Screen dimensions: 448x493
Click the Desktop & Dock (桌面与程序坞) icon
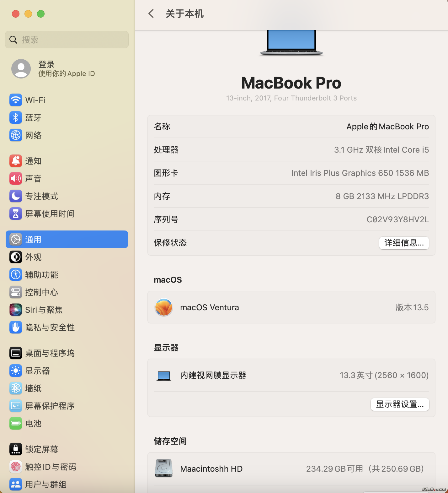tap(16, 353)
